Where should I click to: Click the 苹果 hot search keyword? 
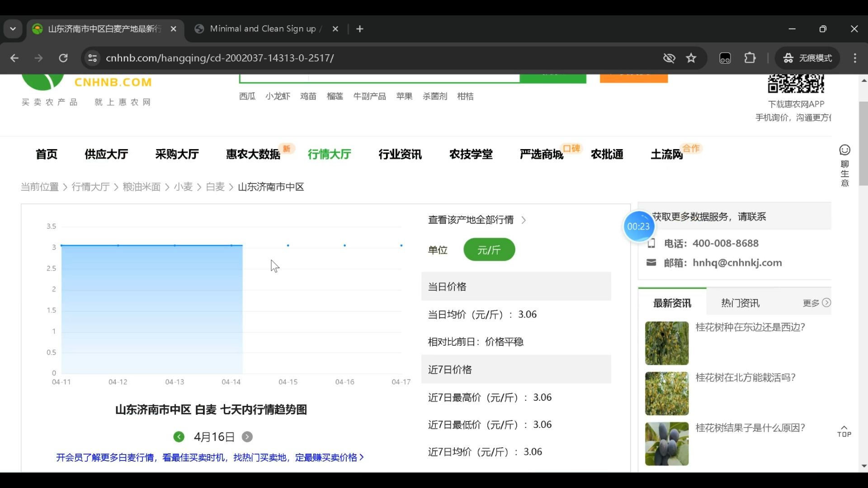404,96
